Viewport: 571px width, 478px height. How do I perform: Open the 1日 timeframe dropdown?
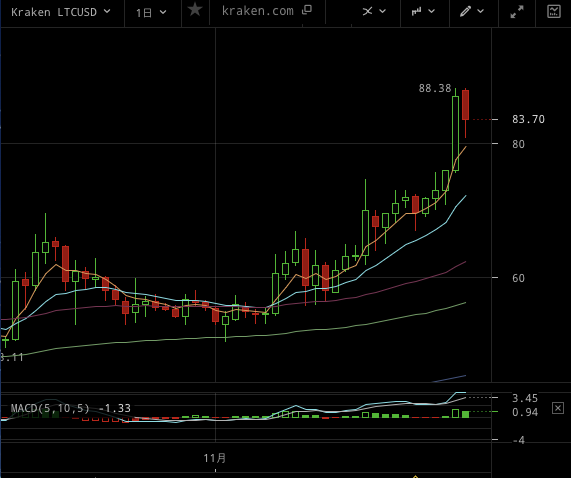click(x=151, y=13)
